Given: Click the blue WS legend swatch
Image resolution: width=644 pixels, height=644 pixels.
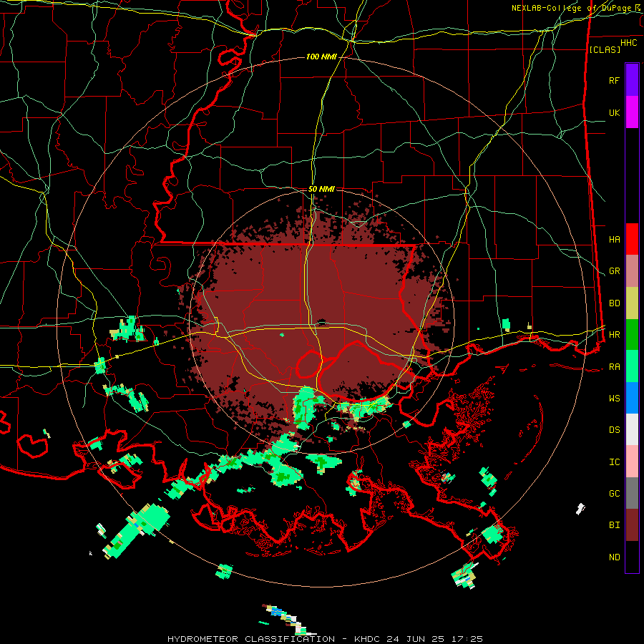Looking at the screenshot, I should tap(632, 398).
